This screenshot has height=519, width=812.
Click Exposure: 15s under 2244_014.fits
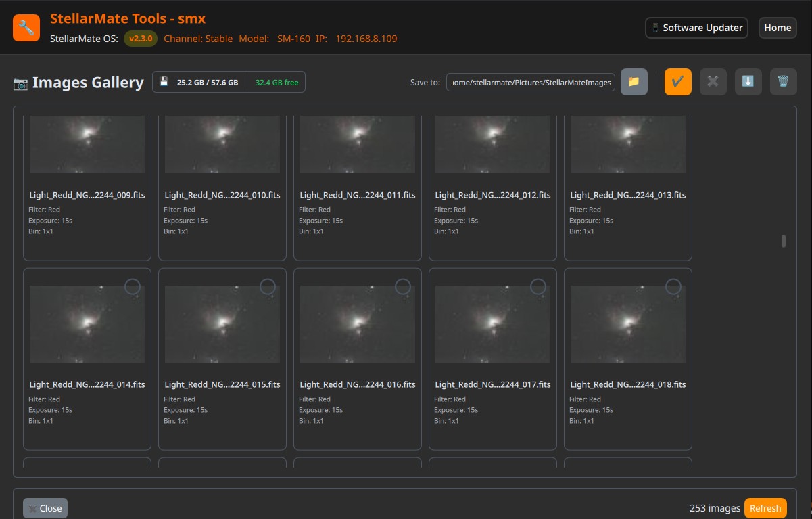click(x=51, y=410)
